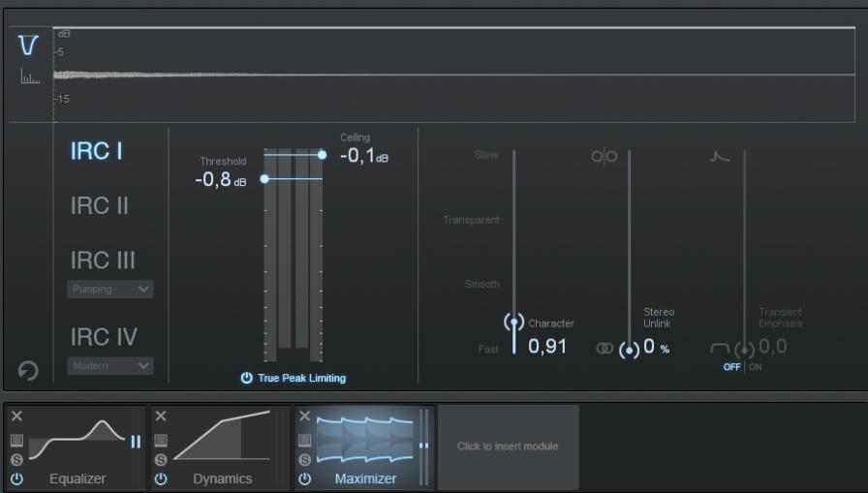This screenshot has height=493, width=868.
Task: Solo the Maximizer module
Action: [304, 459]
